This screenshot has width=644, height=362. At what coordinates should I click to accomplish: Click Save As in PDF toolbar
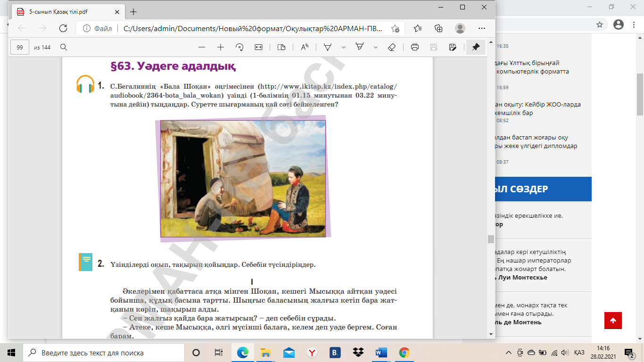[453, 47]
